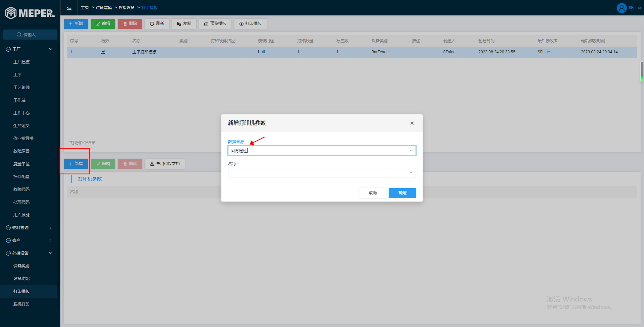Click the 刷新 refresh button
The image size is (644, 327).
[157, 23]
